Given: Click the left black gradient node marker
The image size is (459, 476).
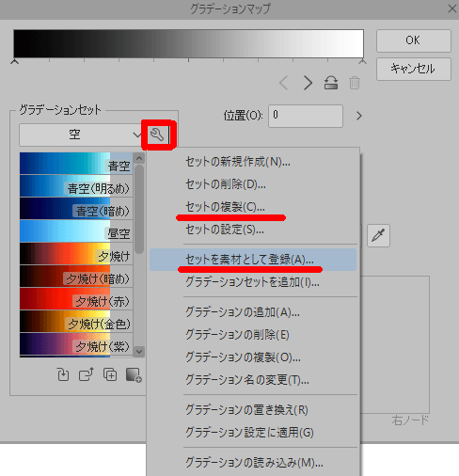Looking at the screenshot, I should point(14,61).
